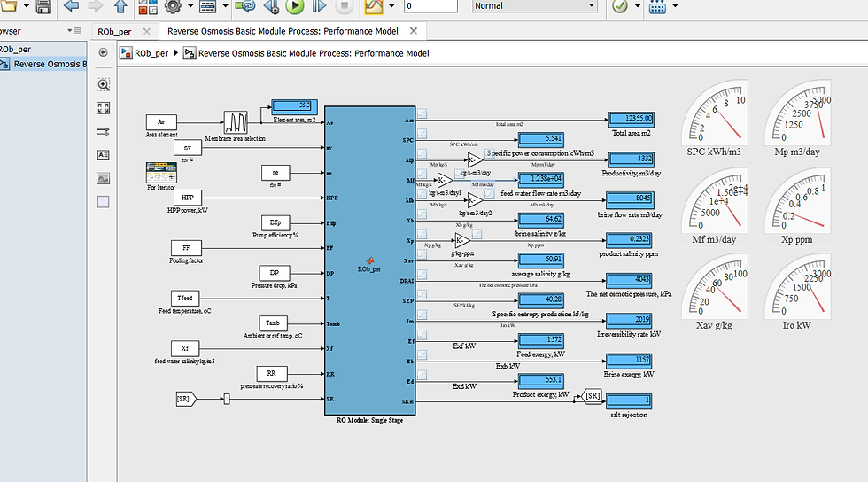
Task: Select ROb_per in the Model Browser tree
Action: [x=16, y=50]
